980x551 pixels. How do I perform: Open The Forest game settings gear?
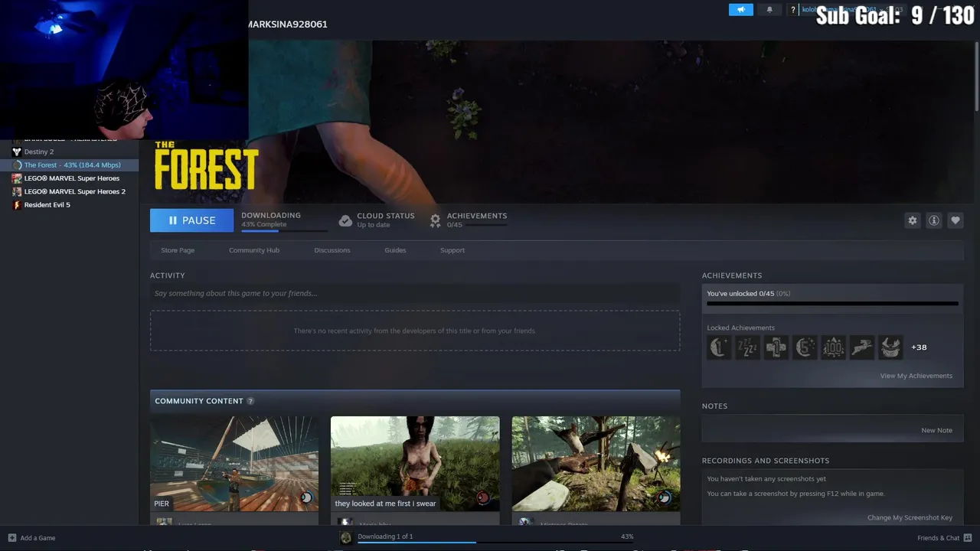[x=913, y=220]
